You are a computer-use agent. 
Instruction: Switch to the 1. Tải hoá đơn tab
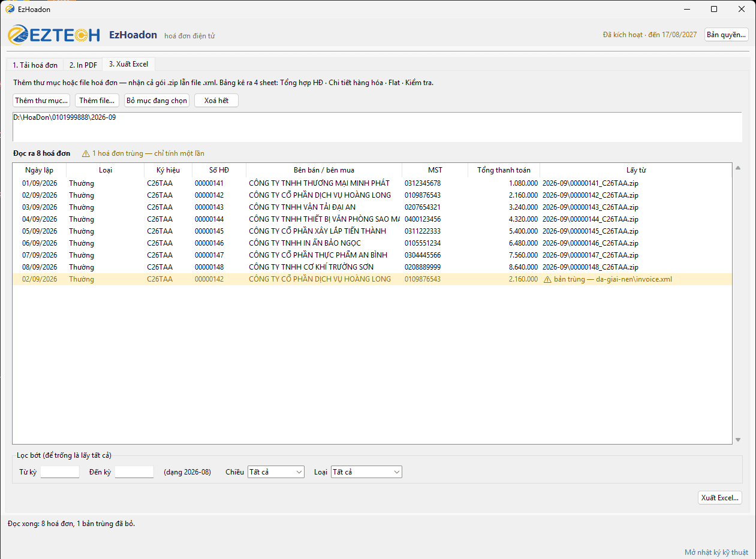[35, 65]
